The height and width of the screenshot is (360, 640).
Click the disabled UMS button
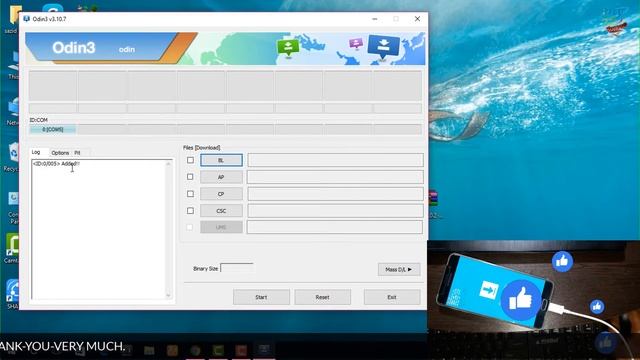click(x=221, y=227)
